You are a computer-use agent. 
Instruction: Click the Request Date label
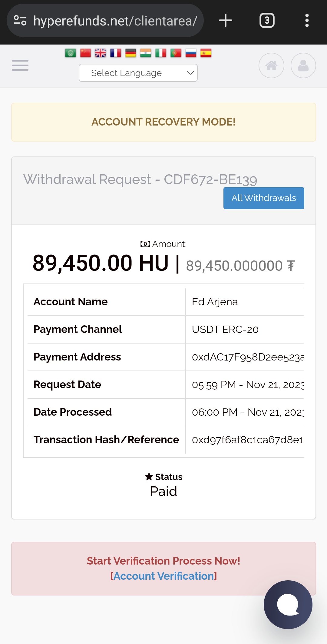click(x=67, y=384)
